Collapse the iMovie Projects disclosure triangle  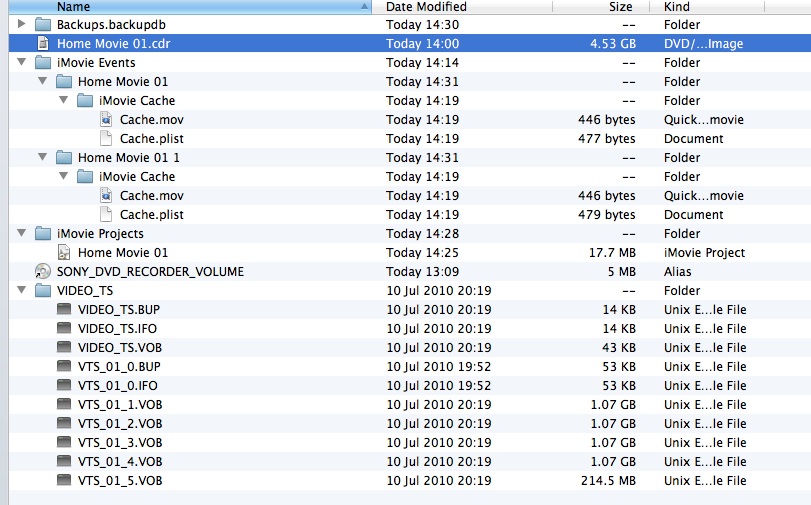[x=21, y=233]
